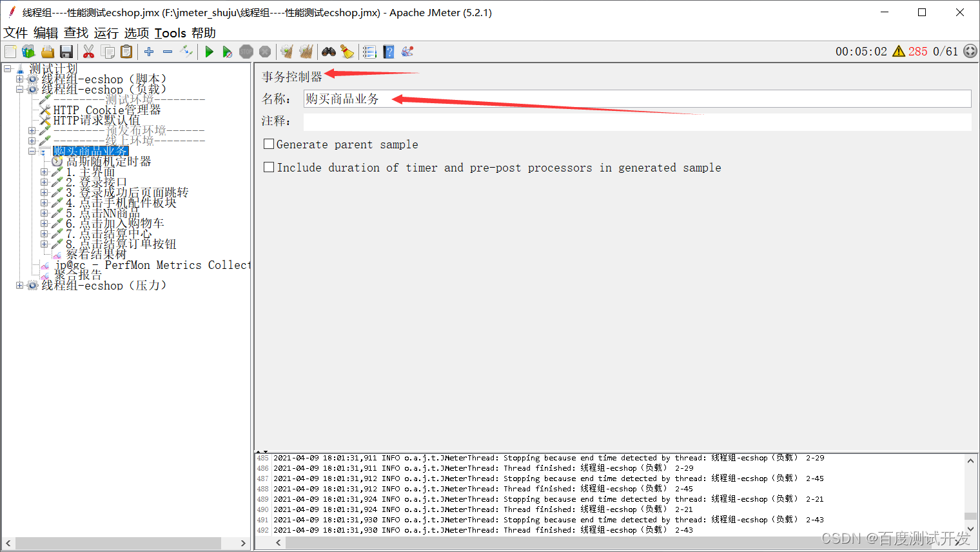Select jp@gc PerfMon Metrics Collector

click(x=153, y=265)
